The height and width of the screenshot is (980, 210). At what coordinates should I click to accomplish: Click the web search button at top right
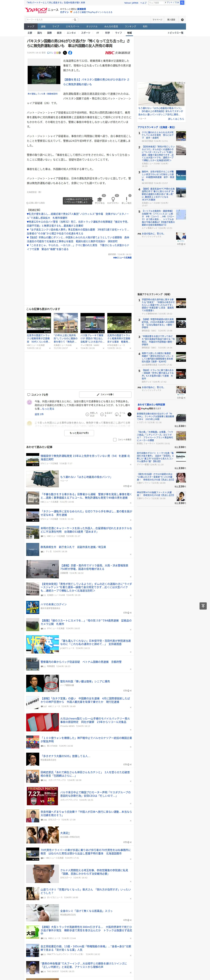(182, 3)
